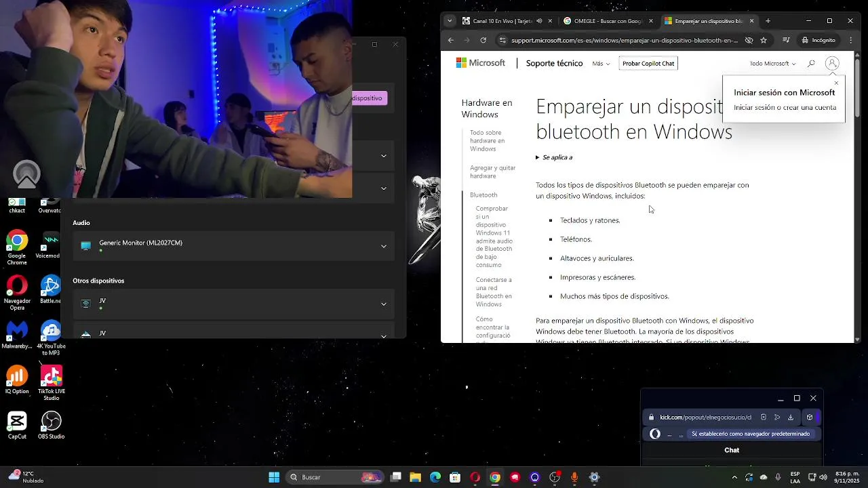Open Todo sobre hardware en Windows link
This screenshot has width=868, height=488.
[487, 140]
